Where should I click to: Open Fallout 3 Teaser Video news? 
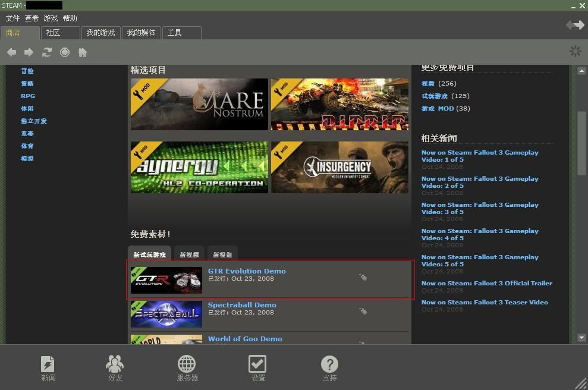coord(485,302)
